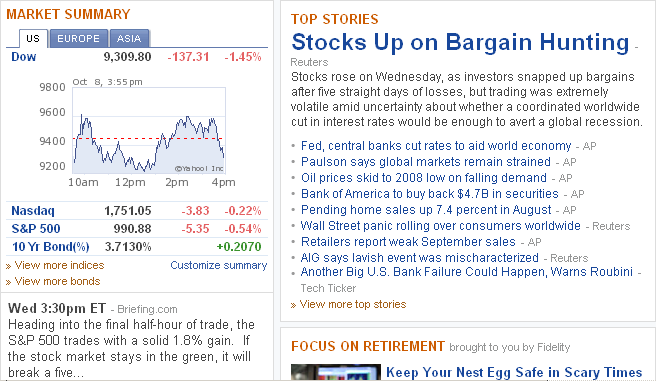The height and width of the screenshot is (381, 656).
Task: Click the Dow intraday chart
Action: pos(149,130)
